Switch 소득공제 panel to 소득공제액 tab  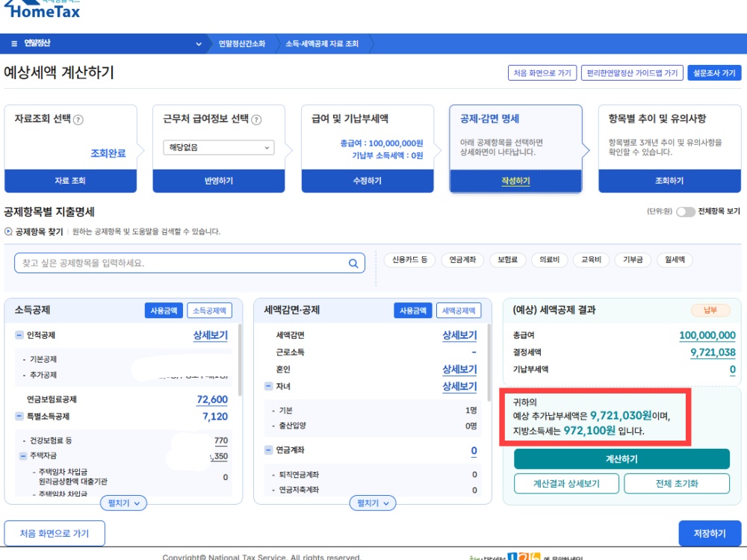coord(209,311)
